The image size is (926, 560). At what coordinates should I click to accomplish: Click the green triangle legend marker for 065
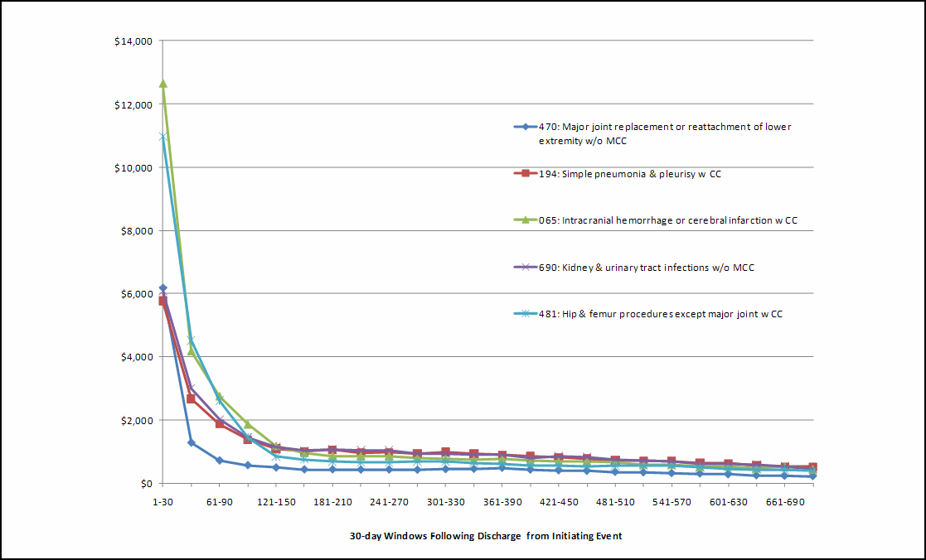(x=524, y=220)
